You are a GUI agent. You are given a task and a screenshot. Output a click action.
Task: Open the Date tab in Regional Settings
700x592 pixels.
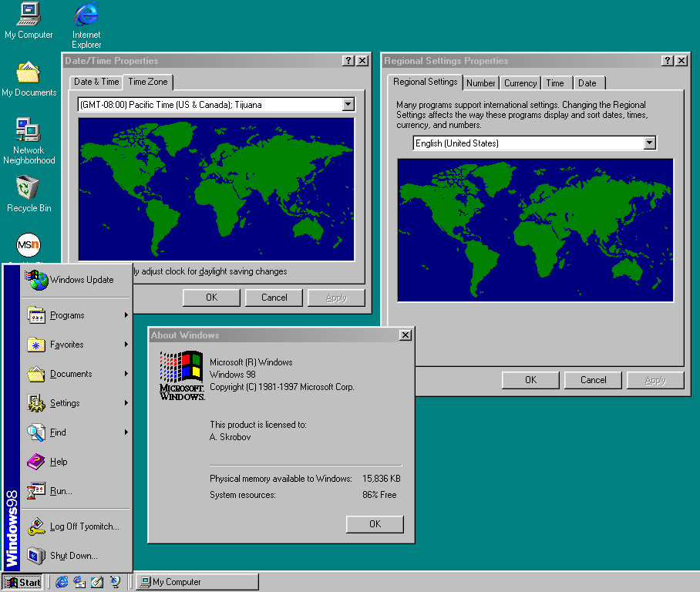tap(587, 83)
